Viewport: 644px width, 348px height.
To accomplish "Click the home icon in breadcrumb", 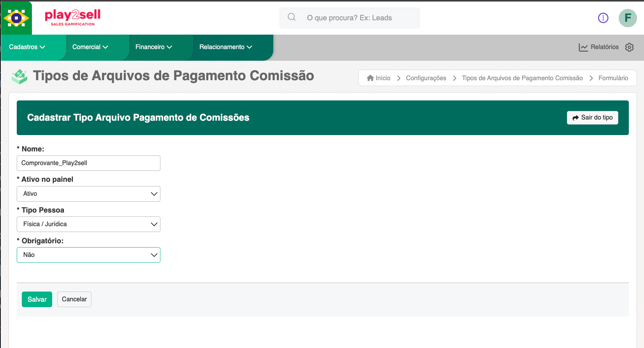I will pos(370,78).
